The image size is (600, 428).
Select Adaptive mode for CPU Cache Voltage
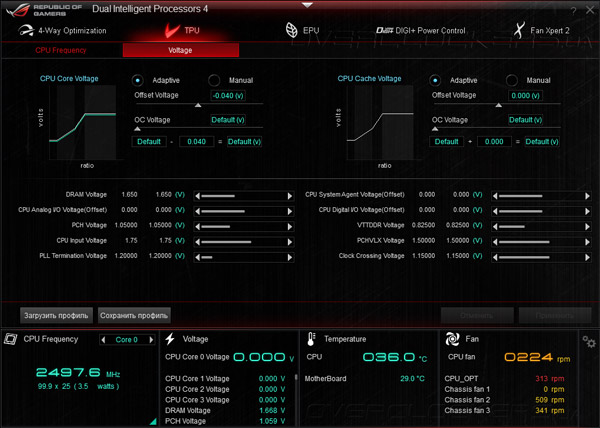coord(435,80)
